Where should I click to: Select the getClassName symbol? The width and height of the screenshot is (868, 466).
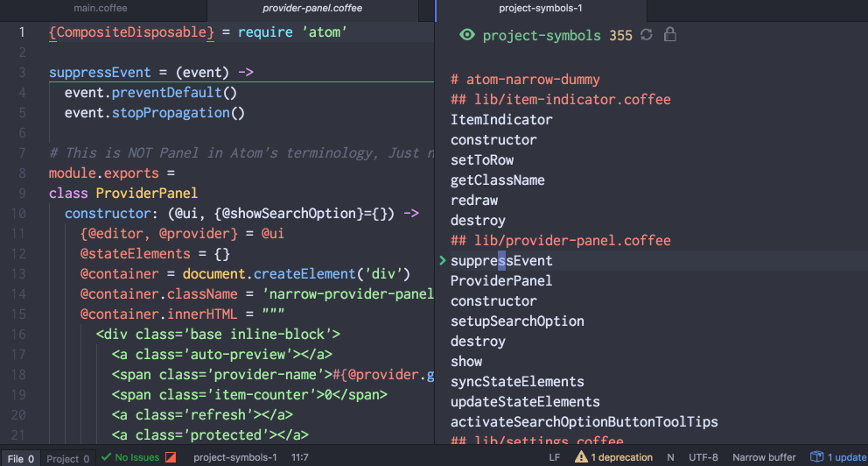pos(498,180)
